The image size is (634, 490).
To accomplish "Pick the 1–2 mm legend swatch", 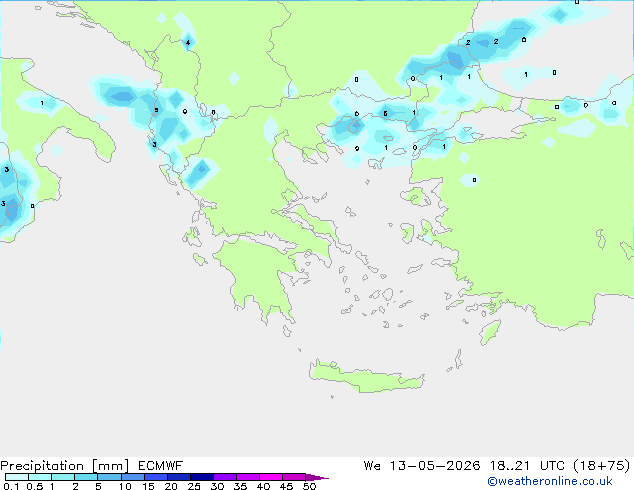I will pyautogui.click(x=63, y=477).
